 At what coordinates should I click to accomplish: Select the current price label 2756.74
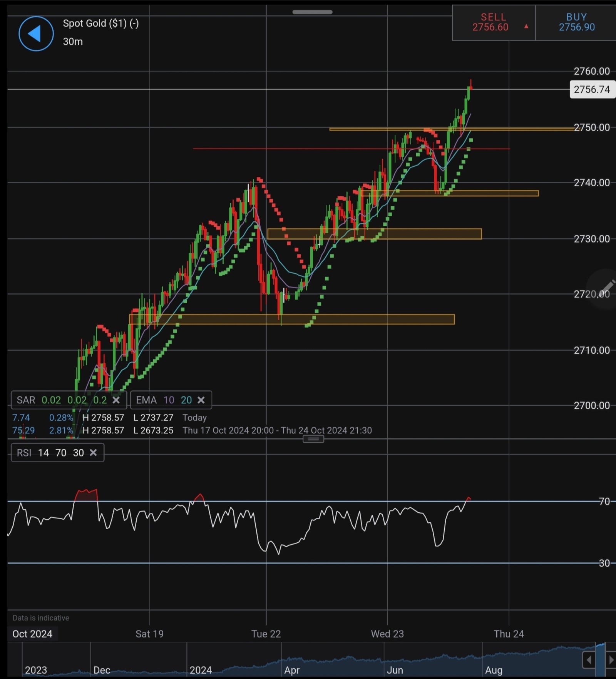click(x=592, y=89)
